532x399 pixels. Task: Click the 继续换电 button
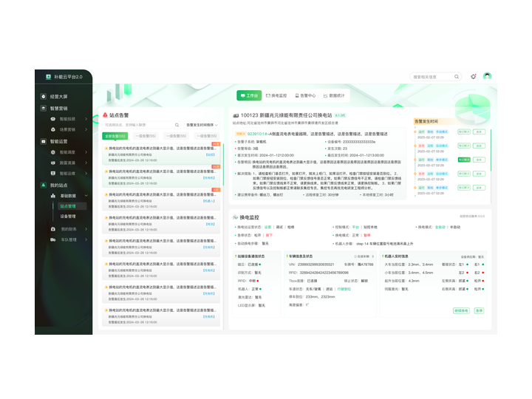(x=461, y=311)
